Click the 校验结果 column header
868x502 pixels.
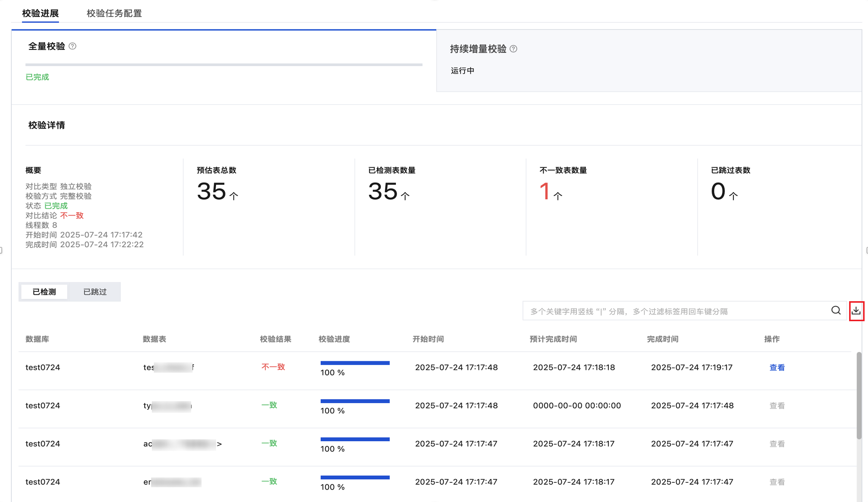click(x=275, y=339)
